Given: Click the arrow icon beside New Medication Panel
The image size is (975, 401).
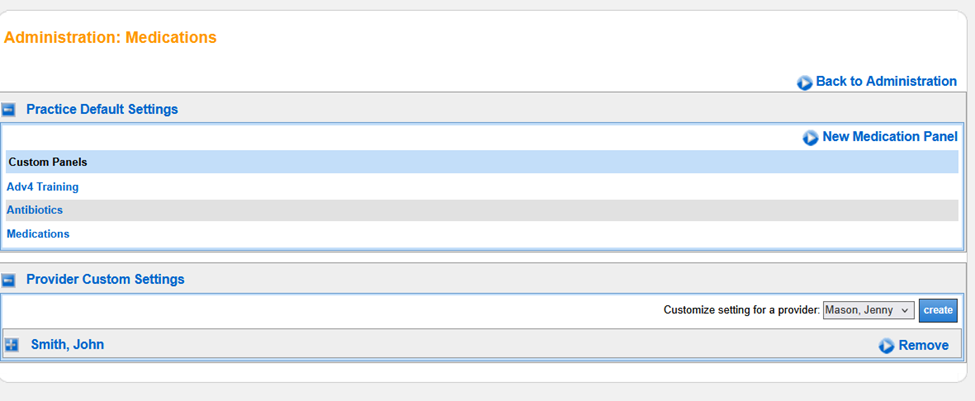Looking at the screenshot, I should click(x=811, y=138).
